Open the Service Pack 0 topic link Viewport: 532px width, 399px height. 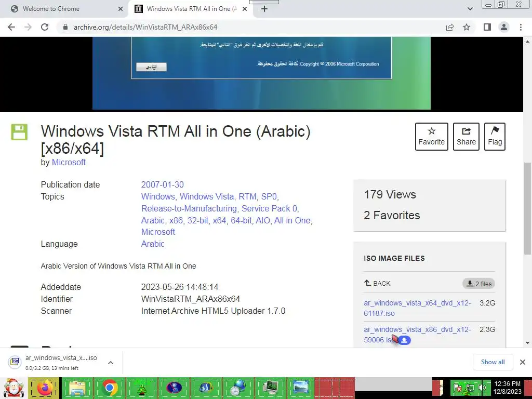point(270,208)
